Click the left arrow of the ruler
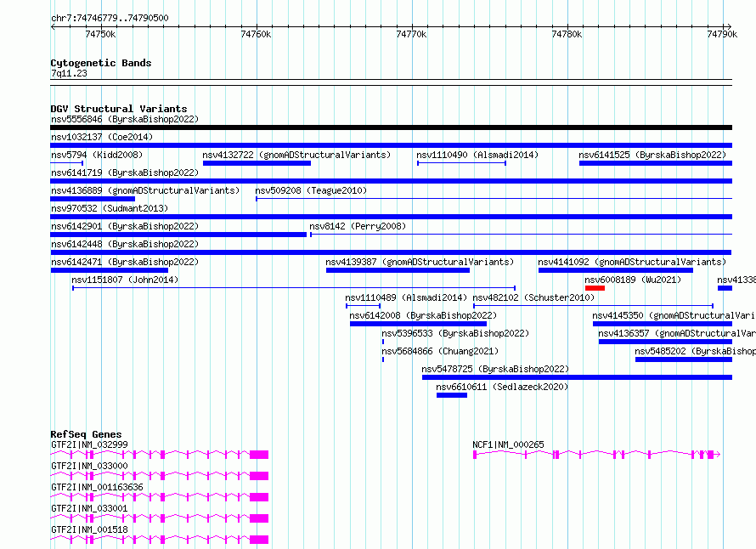The width and height of the screenshot is (756, 549). point(53,26)
